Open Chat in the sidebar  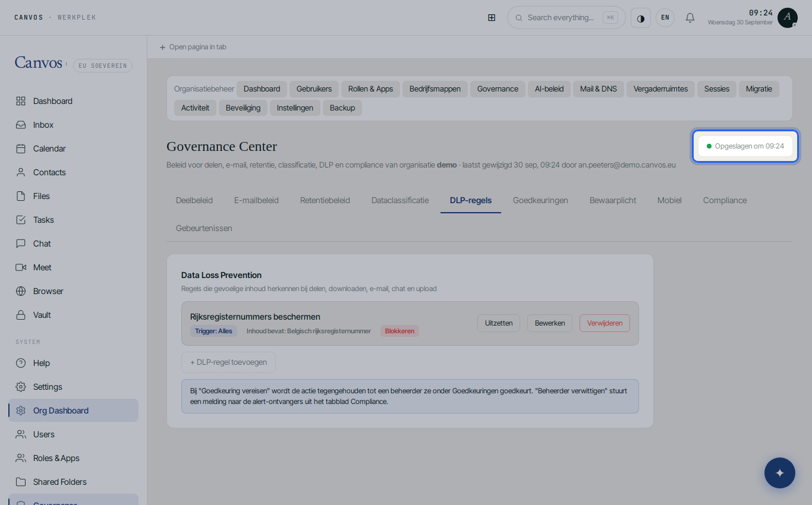point(74,244)
